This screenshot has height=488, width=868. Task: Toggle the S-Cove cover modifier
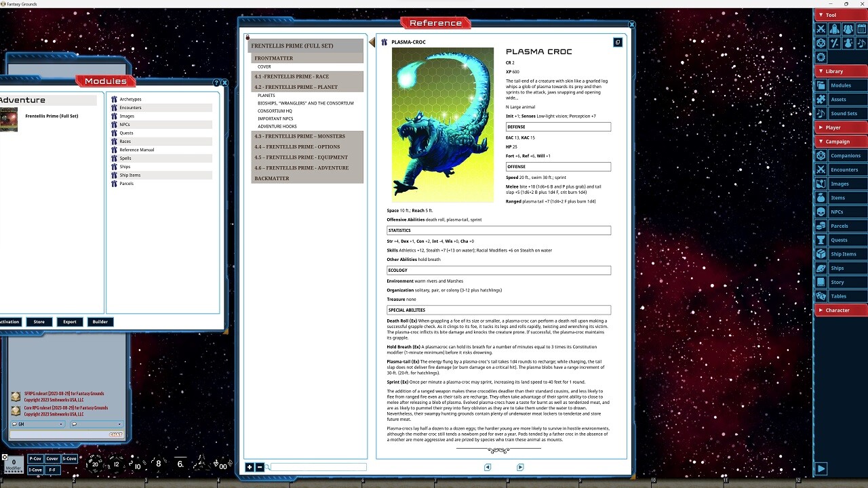pyautogui.click(x=68, y=459)
